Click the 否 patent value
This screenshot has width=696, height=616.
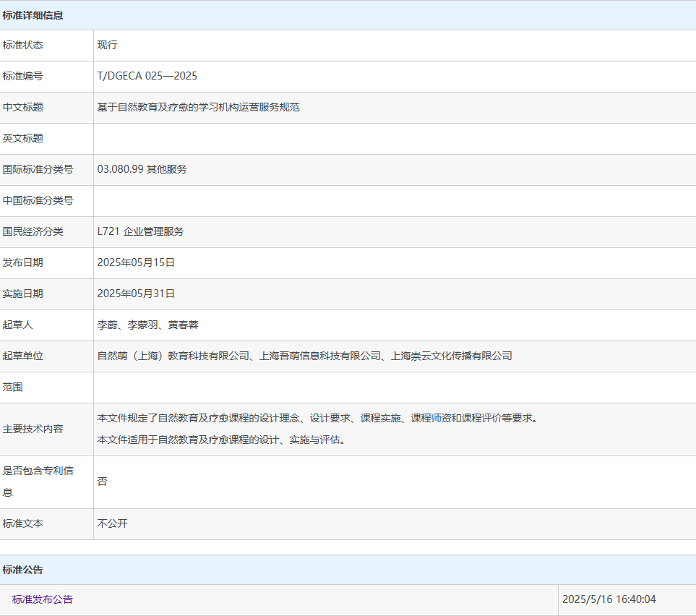point(102,482)
